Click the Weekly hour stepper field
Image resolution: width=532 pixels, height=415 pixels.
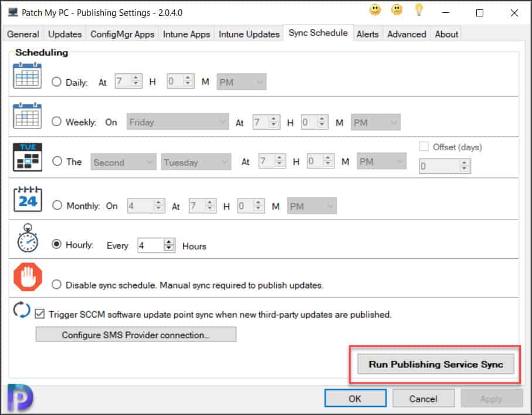266,122
